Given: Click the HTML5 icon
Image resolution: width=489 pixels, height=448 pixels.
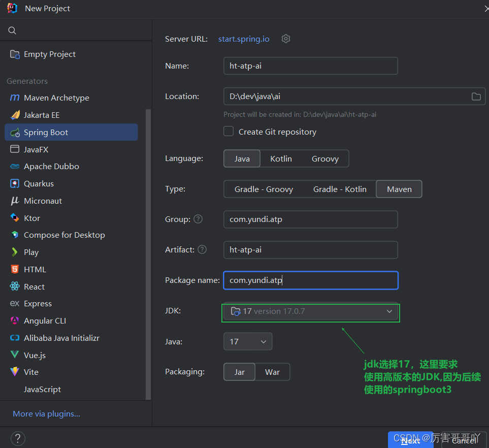Looking at the screenshot, I should (15, 269).
